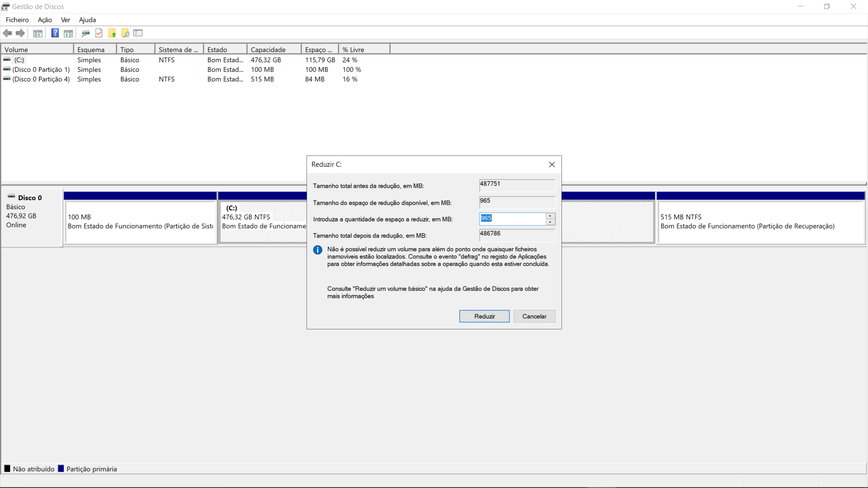The image size is (868, 488).
Task: Restore down the Gestão de Discos window
Action: point(827,6)
